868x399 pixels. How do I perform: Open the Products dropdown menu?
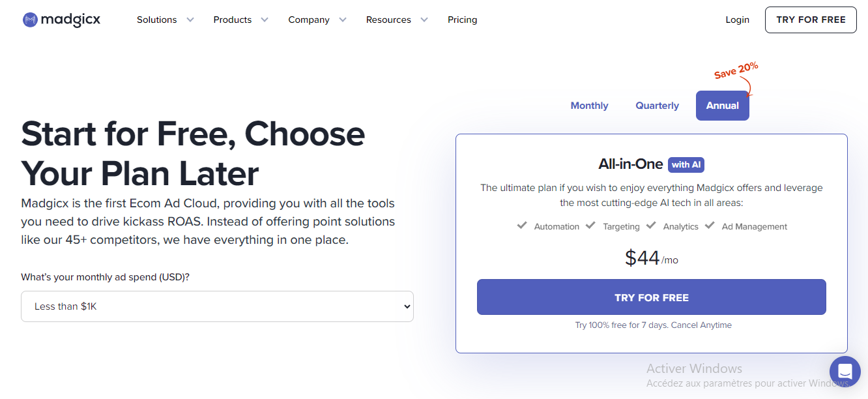[x=240, y=20]
